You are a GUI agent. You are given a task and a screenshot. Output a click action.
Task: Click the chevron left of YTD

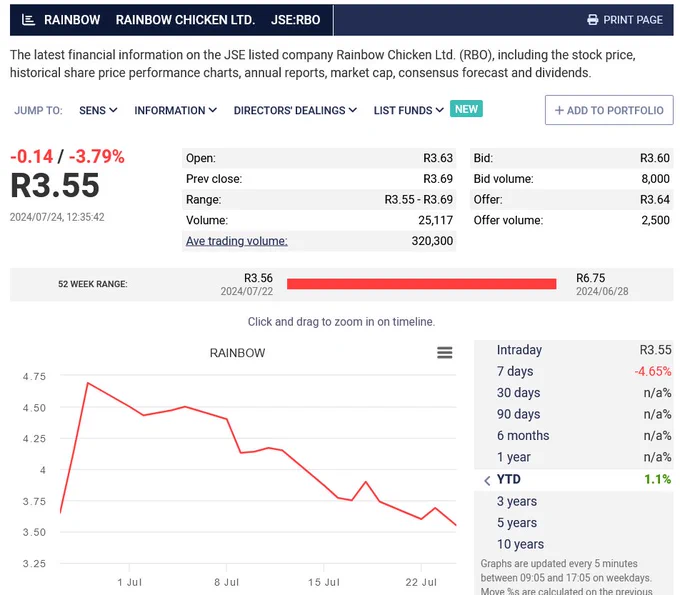[x=487, y=480]
